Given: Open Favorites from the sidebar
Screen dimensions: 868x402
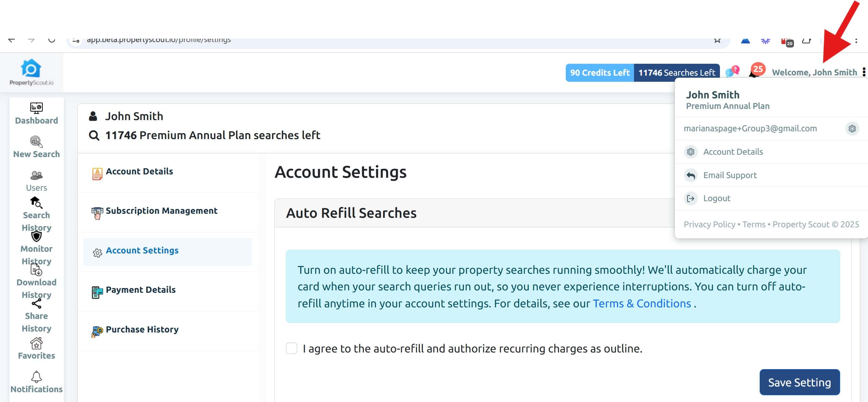Looking at the screenshot, I should [36, 348].
